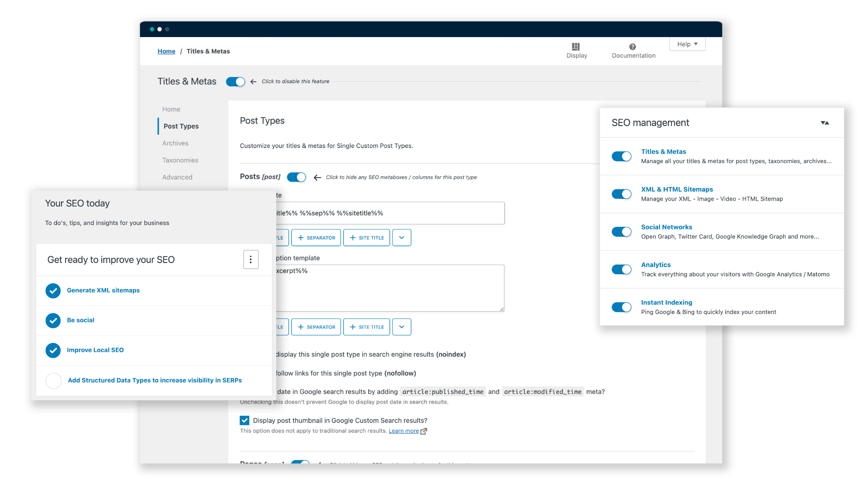Click Improve Local SEO checkmark icon

coord(53,350)
